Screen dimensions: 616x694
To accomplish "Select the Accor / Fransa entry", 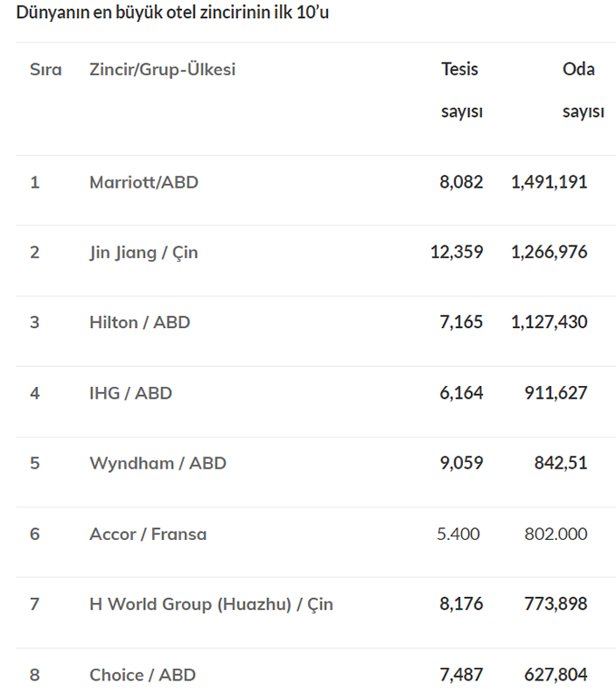I will [148, 535].
